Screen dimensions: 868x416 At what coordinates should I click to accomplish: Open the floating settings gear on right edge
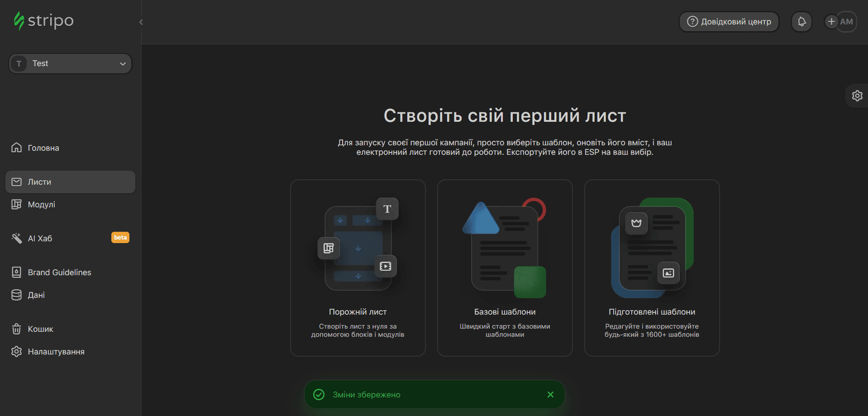(x=857, y=96)
